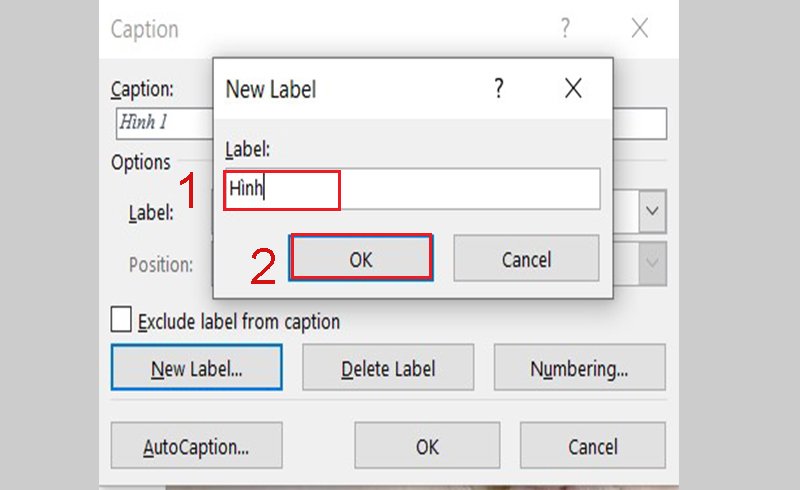Click the Caption dialog title text
The image size is (800, 490).
tap(145, 29)
